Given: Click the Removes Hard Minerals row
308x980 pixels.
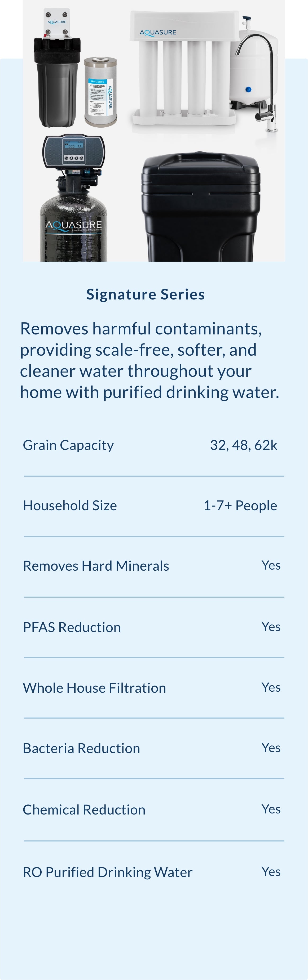Looking at the screenshot, I should click(x=154, y=566).
